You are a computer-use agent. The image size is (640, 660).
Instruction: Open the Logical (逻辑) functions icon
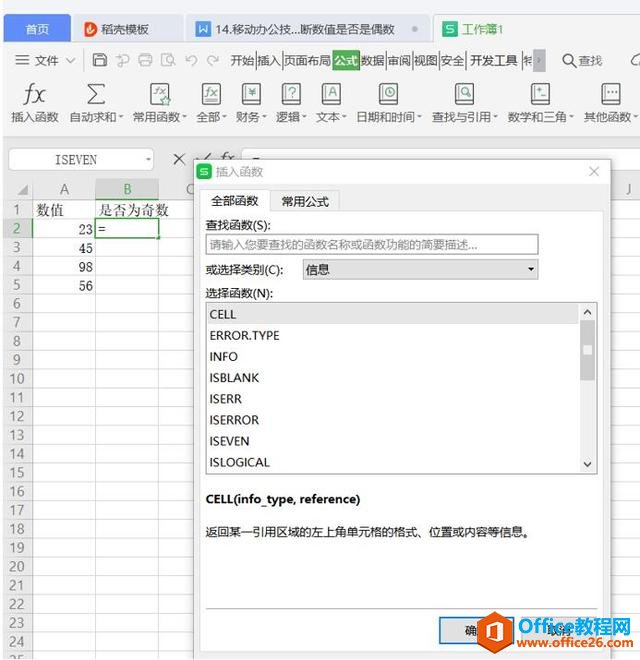(x=291, y=94)
